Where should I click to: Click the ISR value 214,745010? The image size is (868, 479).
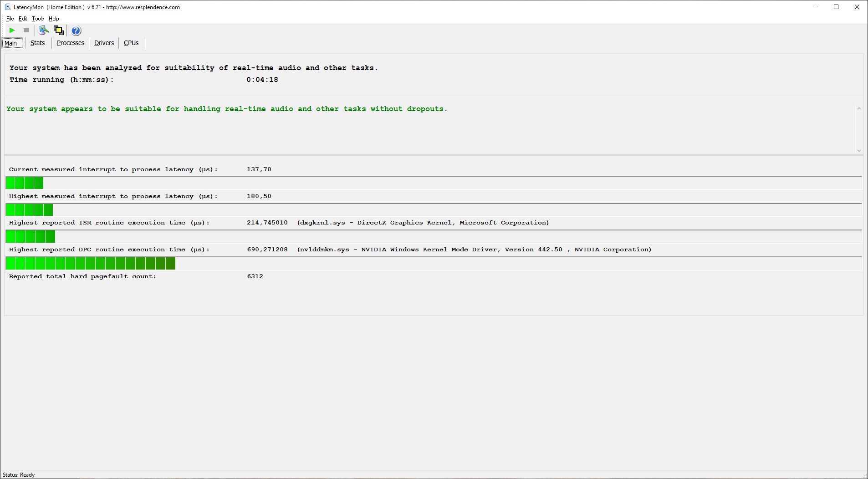(x=267, y=223)
